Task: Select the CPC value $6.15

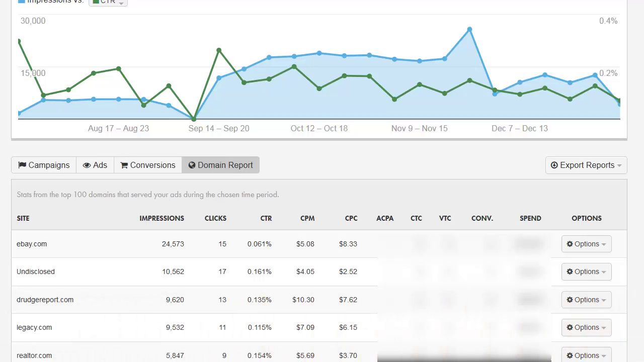Action: tap(348, 327)
